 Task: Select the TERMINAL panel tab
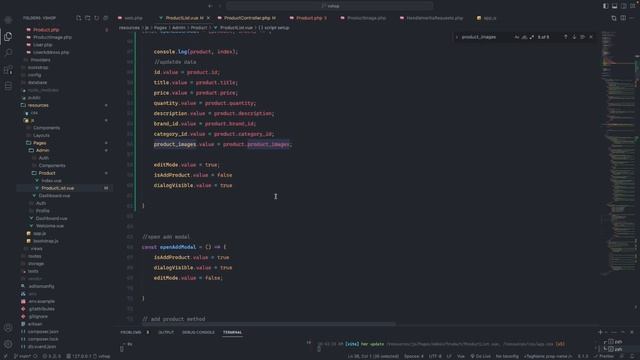pos(232,332)
